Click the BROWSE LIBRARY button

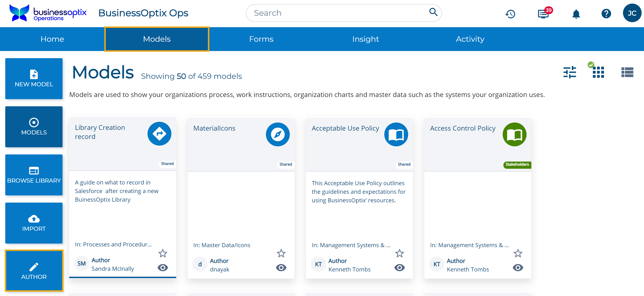tap(34, 175)
